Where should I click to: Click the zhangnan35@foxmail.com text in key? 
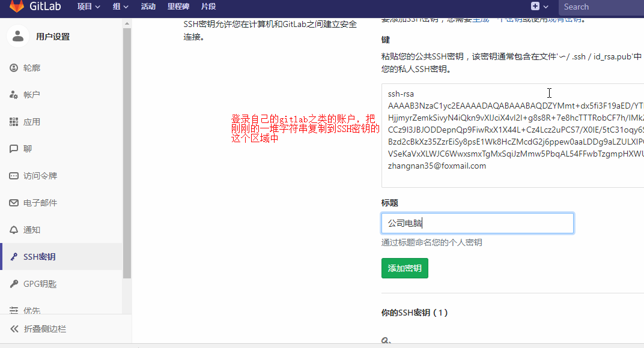point(437,166)
